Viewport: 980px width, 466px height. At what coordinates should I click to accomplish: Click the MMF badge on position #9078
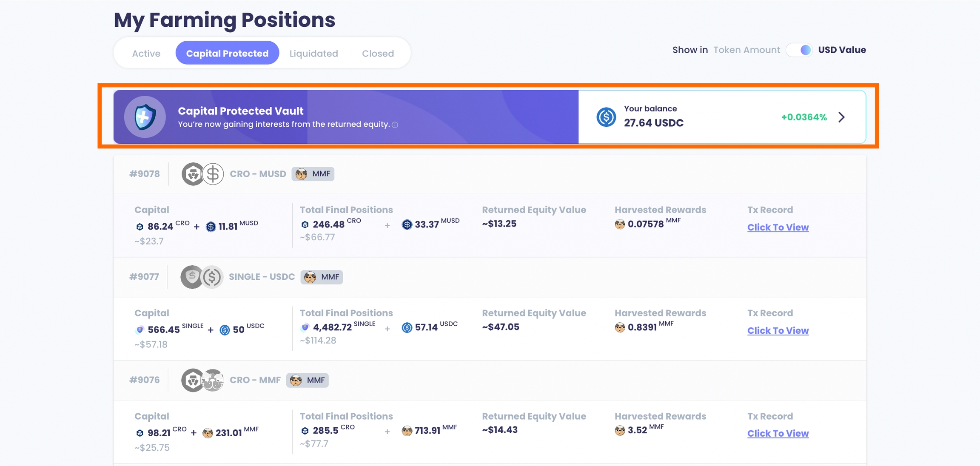click(x=313, y=174)
